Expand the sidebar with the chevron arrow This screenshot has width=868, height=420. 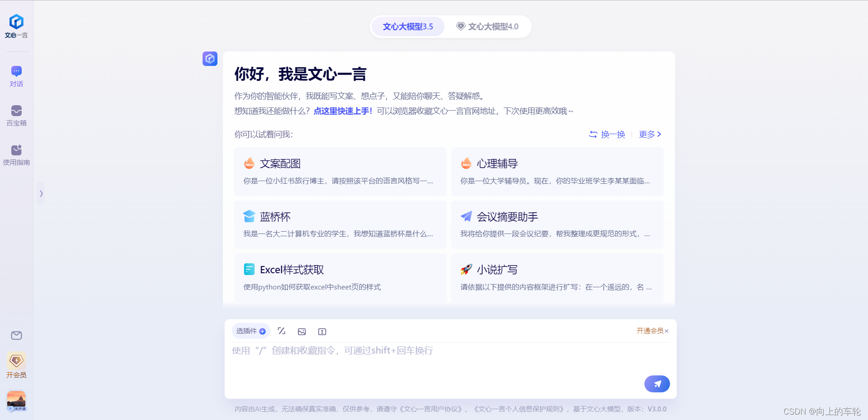[41, 194]
